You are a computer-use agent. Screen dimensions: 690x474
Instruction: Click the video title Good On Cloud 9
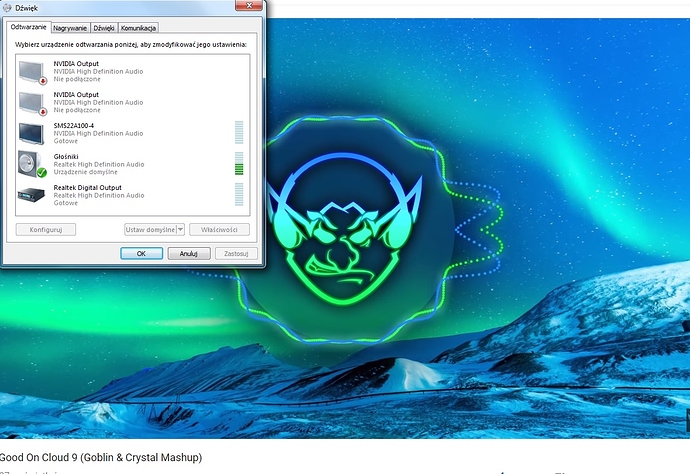tap(101, 457)
